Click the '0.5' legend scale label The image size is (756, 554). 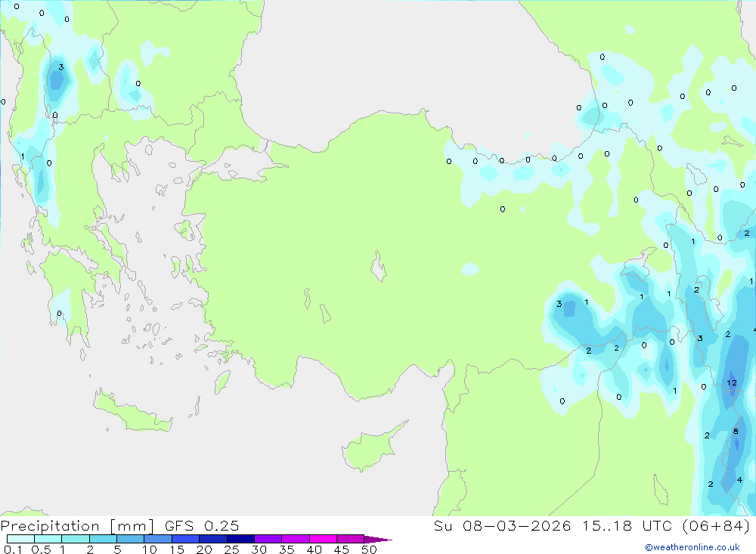coord(41,549)
